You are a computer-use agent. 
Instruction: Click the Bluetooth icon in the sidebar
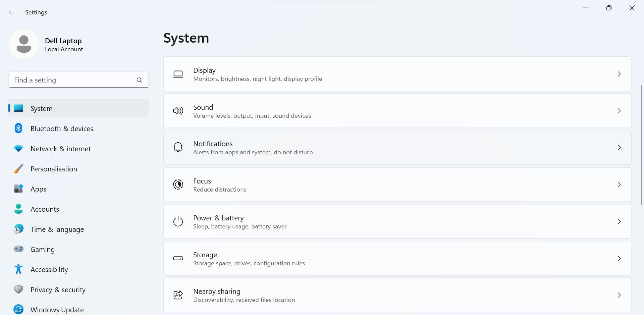pyautogui.click(x=18, y=128)
